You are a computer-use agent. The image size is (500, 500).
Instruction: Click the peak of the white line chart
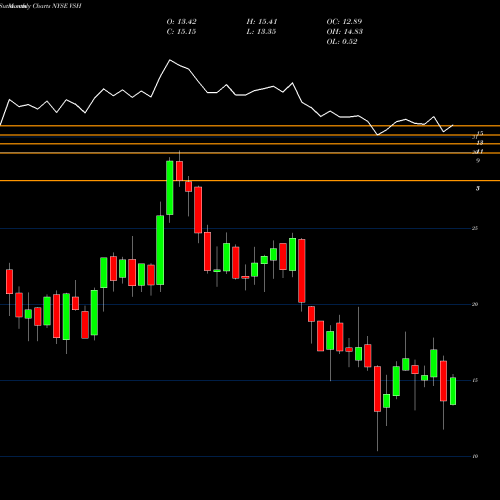click(170, 60)
